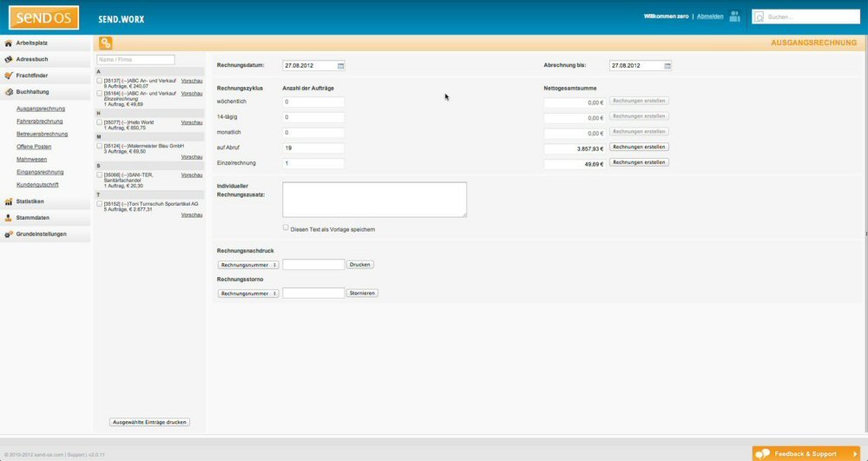
Task: Click the Abmelden link
Action: [710, 16]
